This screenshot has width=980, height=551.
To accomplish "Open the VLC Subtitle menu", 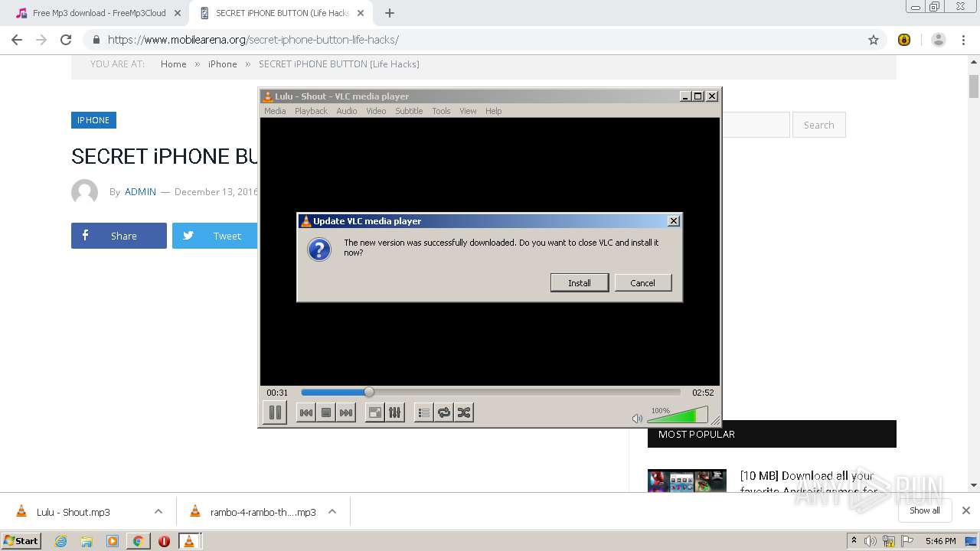I will 409,111.
